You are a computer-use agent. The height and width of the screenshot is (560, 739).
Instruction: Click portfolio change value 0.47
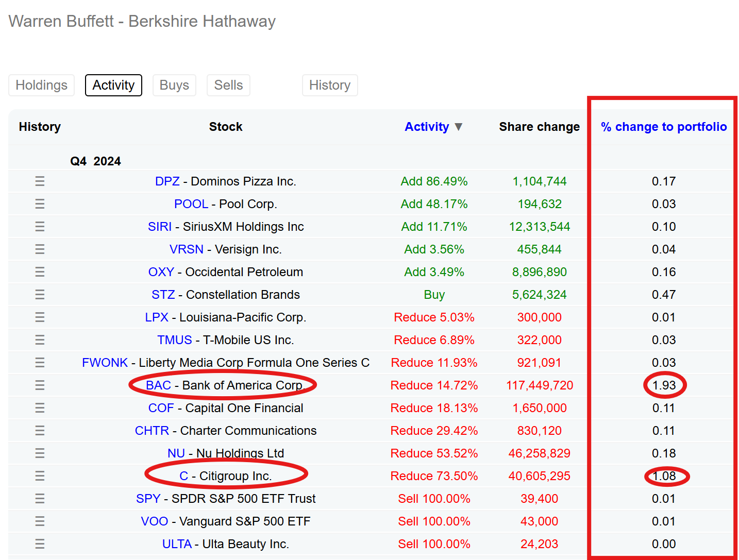[x=664, y=295]
